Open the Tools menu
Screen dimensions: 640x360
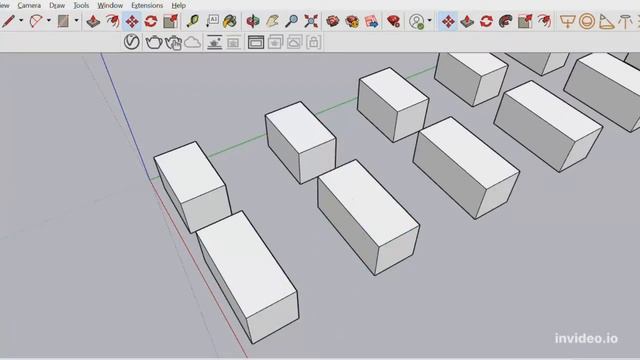tap(81, 5)
